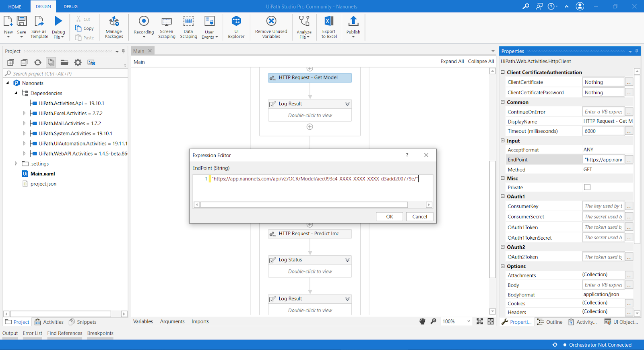Open project folder icon in Project panel

64,62
